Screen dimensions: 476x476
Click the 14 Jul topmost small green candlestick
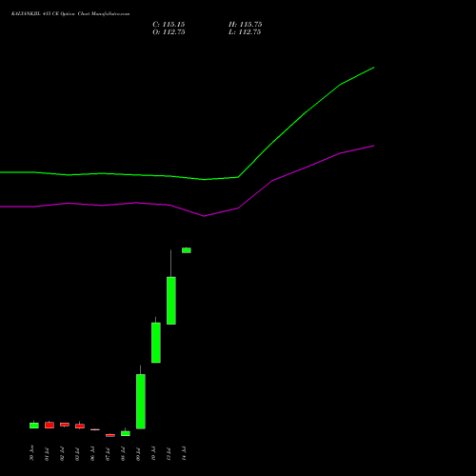tap(187, 250)
